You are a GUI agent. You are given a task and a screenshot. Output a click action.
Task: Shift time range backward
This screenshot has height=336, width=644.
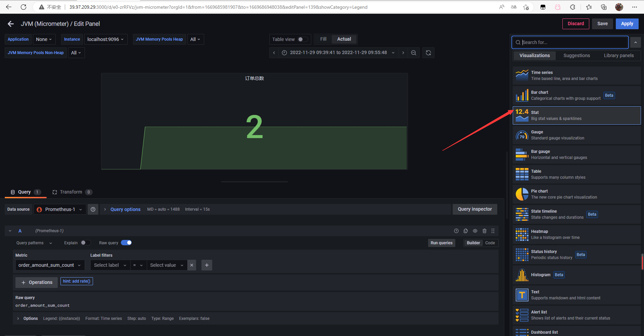274,53
